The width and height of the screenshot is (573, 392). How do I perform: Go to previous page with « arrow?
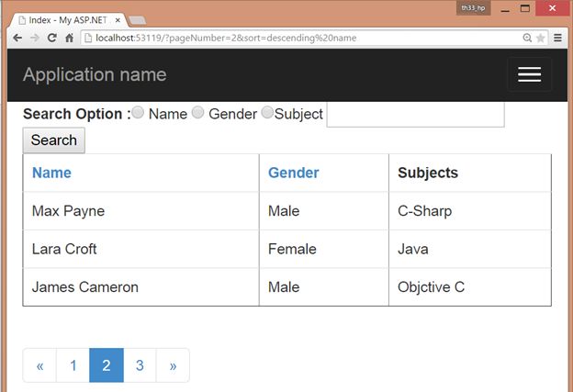point(39,365)
